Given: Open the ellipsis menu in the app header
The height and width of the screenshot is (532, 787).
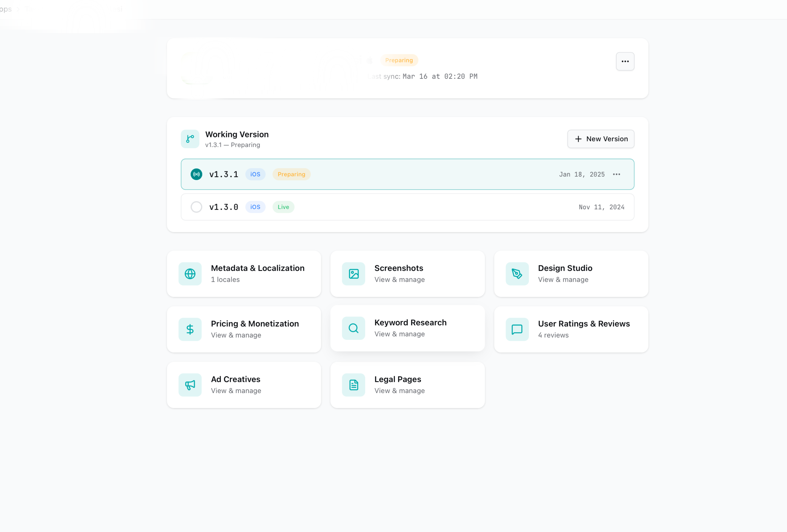Looking at the screenshot, I should [x=625, y=61].
